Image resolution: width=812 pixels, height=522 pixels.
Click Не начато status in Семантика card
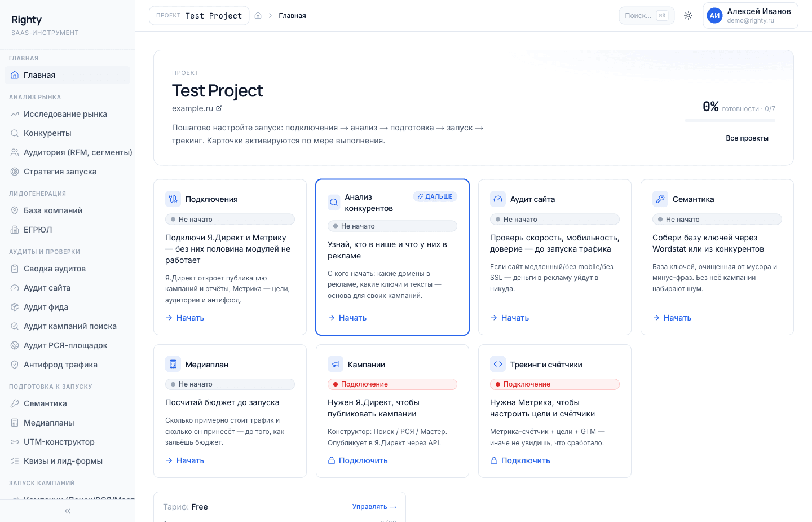coord(717,220)
